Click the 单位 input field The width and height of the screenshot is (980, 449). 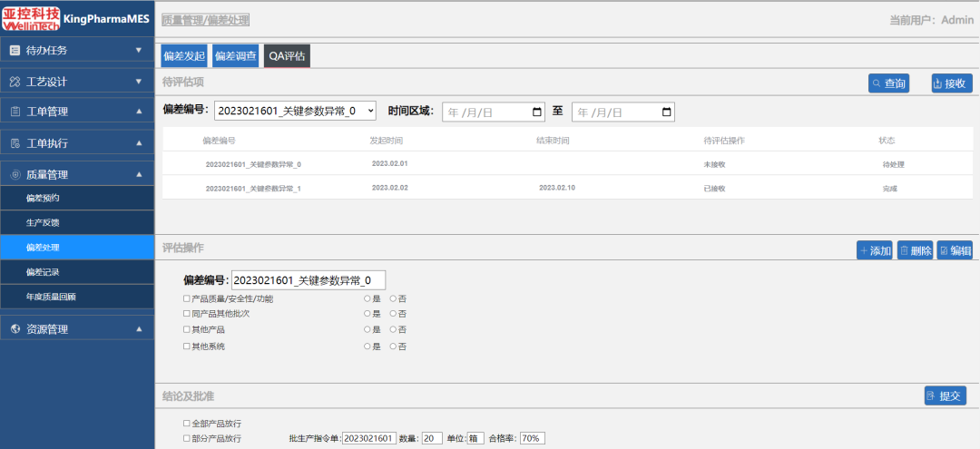(x=475, y=438)
